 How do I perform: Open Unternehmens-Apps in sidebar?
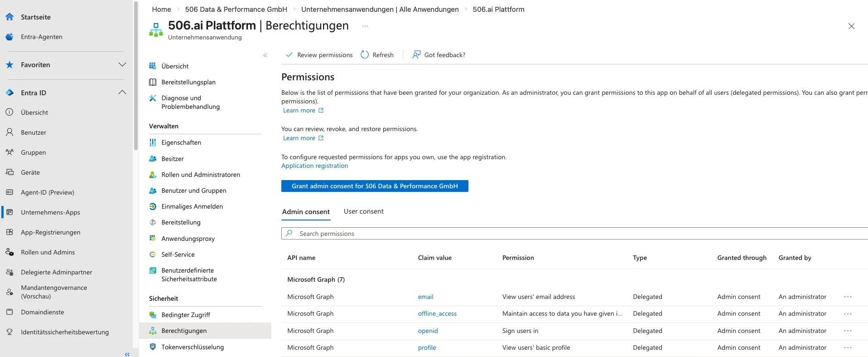[50, 212]
